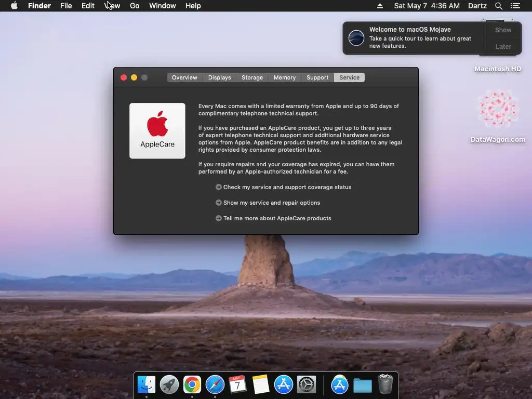Switch to the Overview tab

point(184,77)
